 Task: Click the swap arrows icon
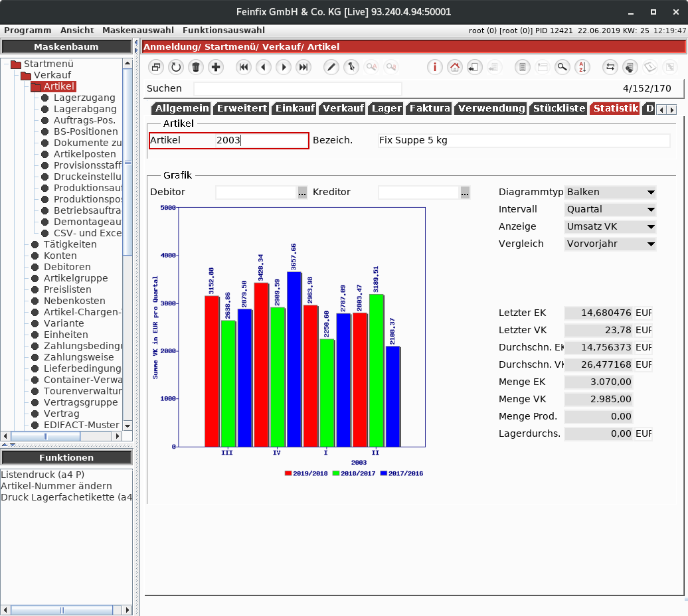coord(610,67)
